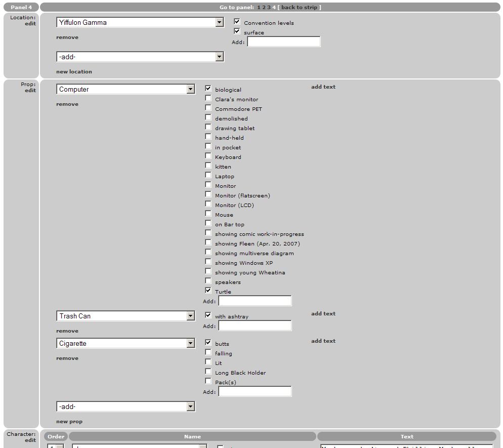Enable the Commodore PET checkbox

click(208, 108)
